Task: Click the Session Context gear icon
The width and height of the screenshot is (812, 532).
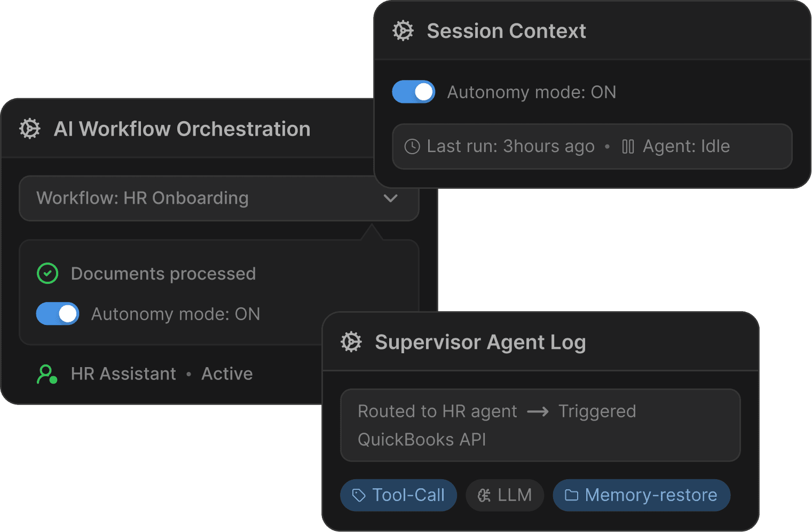Action: point(403,31)
